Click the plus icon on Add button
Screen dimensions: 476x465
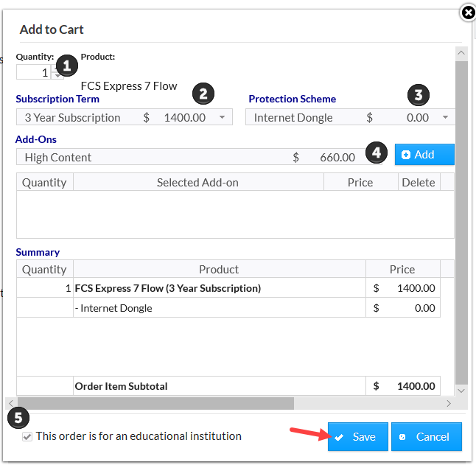tap(405, 155)
